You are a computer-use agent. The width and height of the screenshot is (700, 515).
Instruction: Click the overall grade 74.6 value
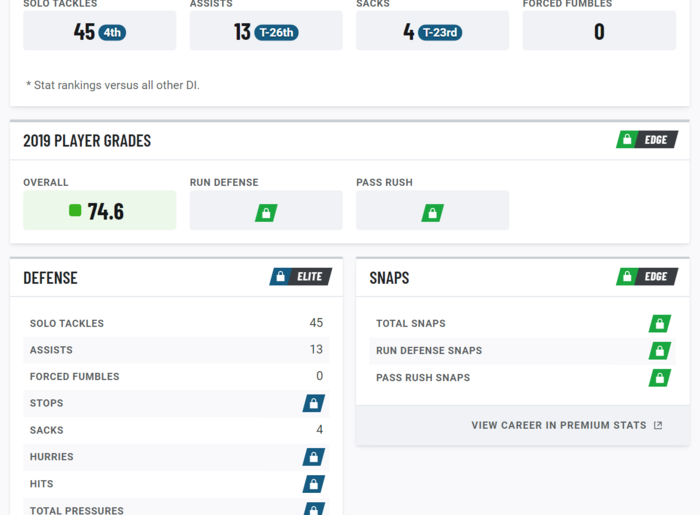(x=106, y=211)
